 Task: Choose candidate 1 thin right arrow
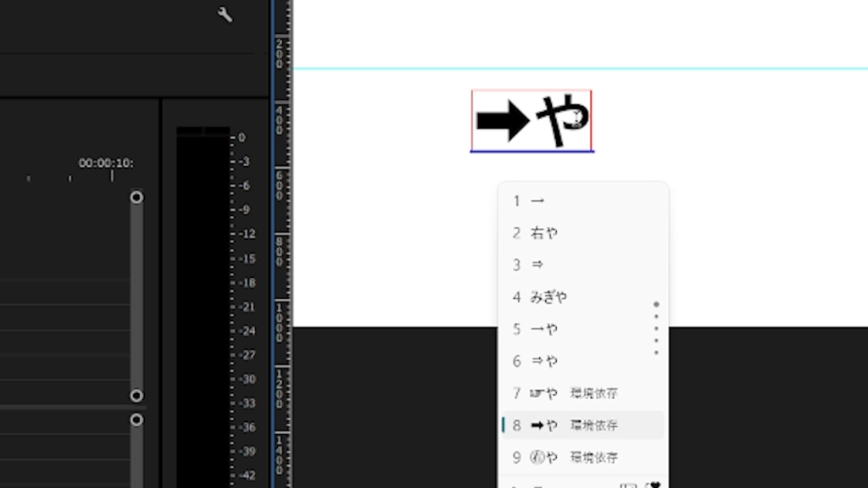pyautogui.click(x=583, y=201)
